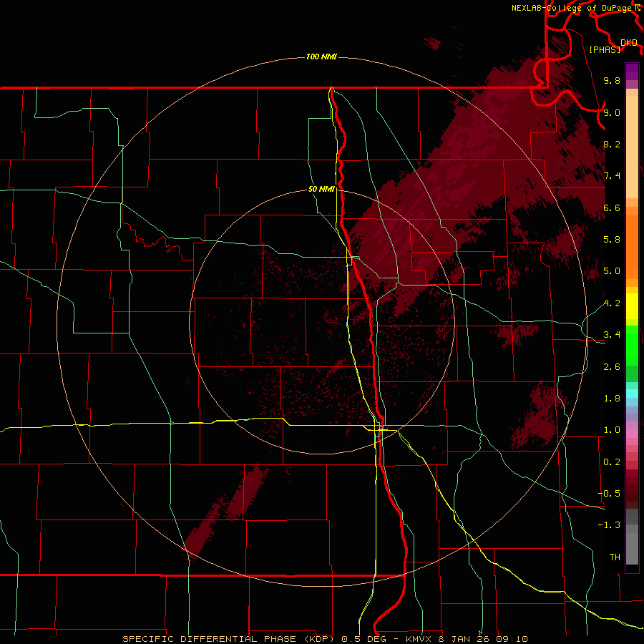Viewport: 644px width, 644px height.
Task: Click the 6.6 scale value
Action: (612, 208)
